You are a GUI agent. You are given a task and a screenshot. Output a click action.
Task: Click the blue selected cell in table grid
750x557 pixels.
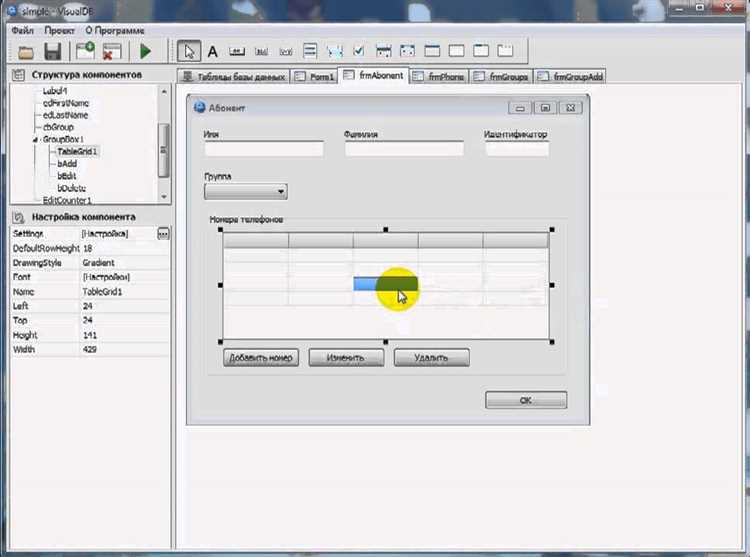click(386, 284)
